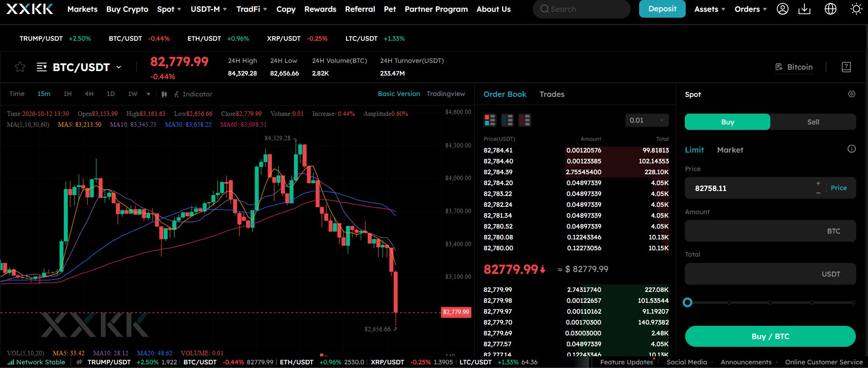
Task: Select the Basic Version chart
Action: point(399,94)
